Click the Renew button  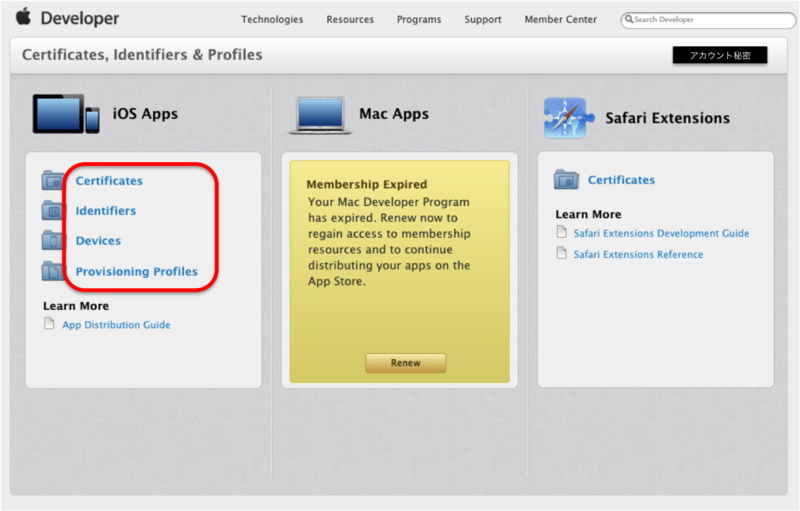point(406,363)
